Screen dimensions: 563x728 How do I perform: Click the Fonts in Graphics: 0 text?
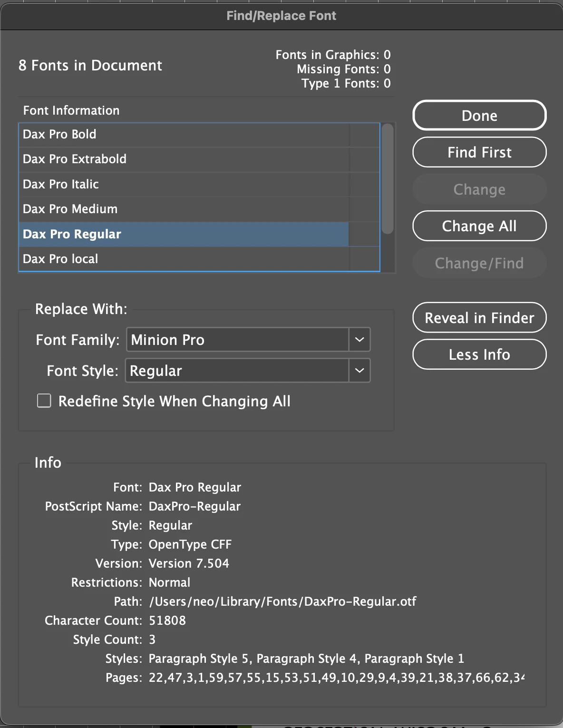[333, 55]
